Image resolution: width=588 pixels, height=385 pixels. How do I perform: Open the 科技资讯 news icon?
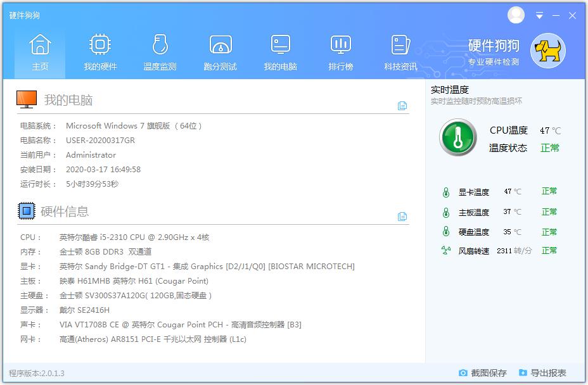point(400,45)
